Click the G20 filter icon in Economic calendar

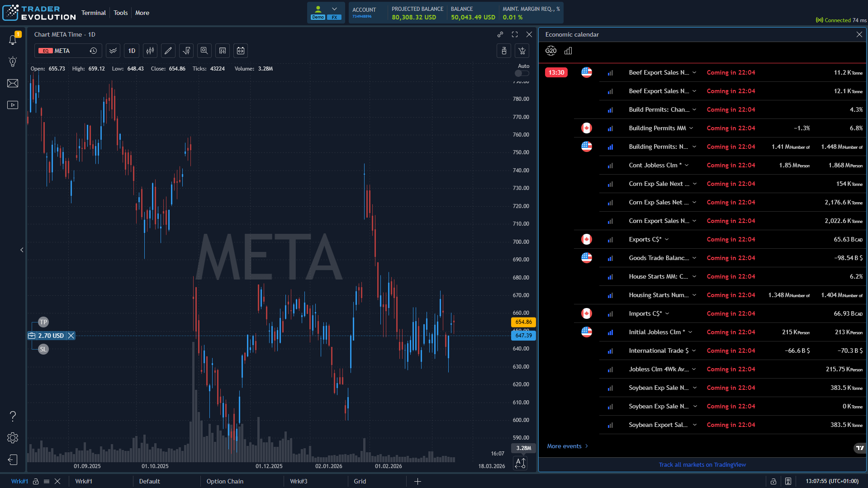coord(551,51)
